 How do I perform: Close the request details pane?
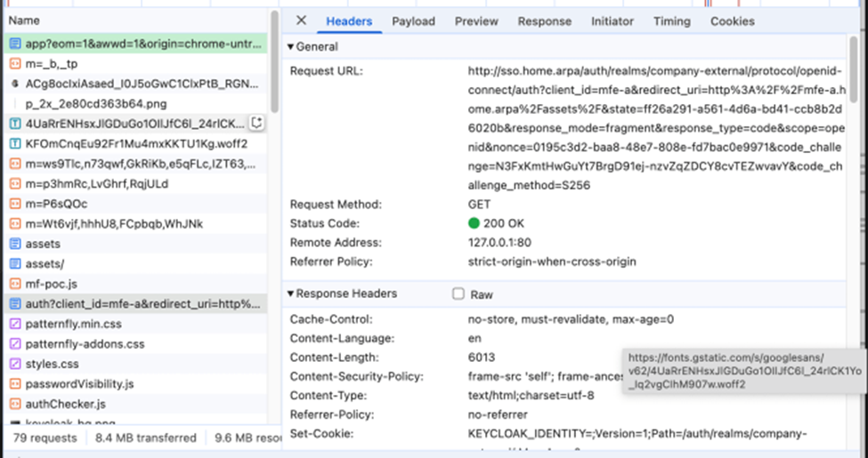pos(301,20)
